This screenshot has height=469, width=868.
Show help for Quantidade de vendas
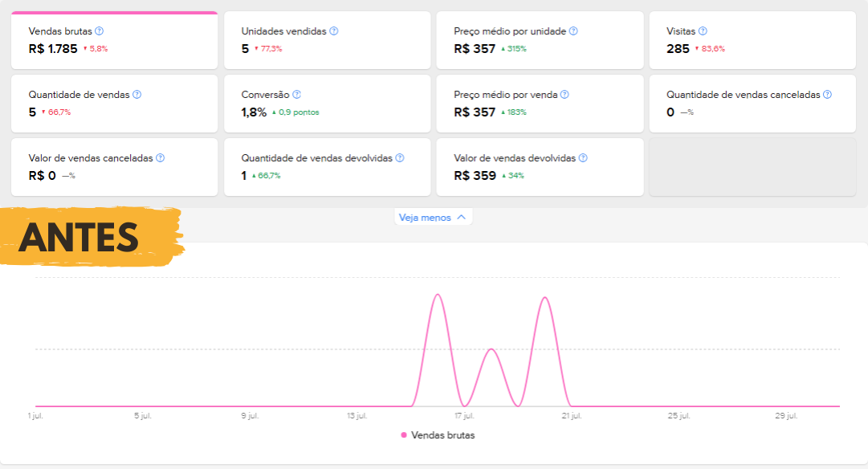(137, 95)
